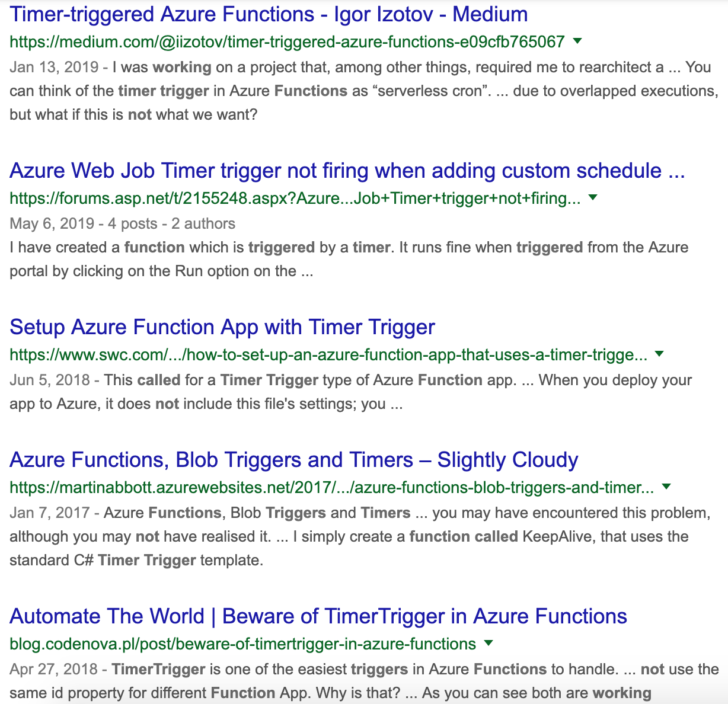Viewport: 728px width, 704px height.
Task: Click the snippet dated Jun 5, 2018
Action: click(x=350, y=392)
